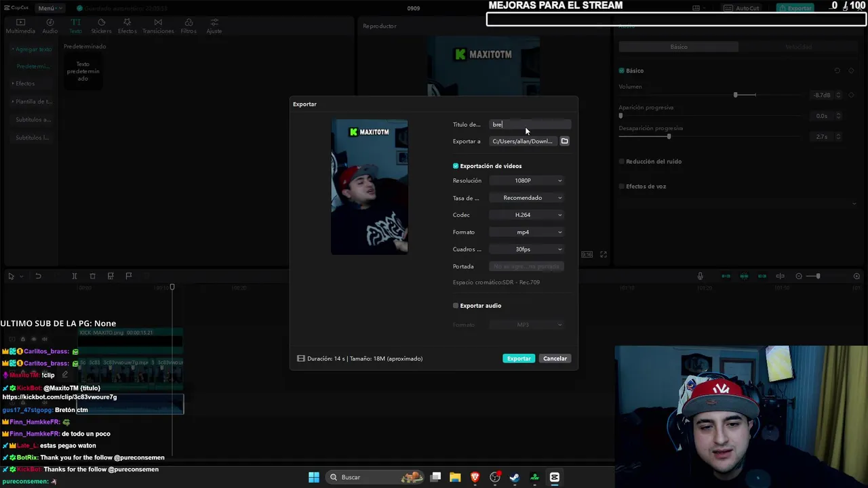Viewport: 868px width, 488px height.
Task: Enable Reducción del ruido checkbox
Action: click(621, 161)
